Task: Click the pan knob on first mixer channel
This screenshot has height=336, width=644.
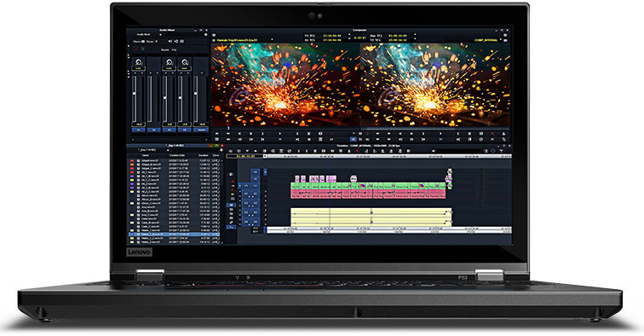Action: click(138, 62)
